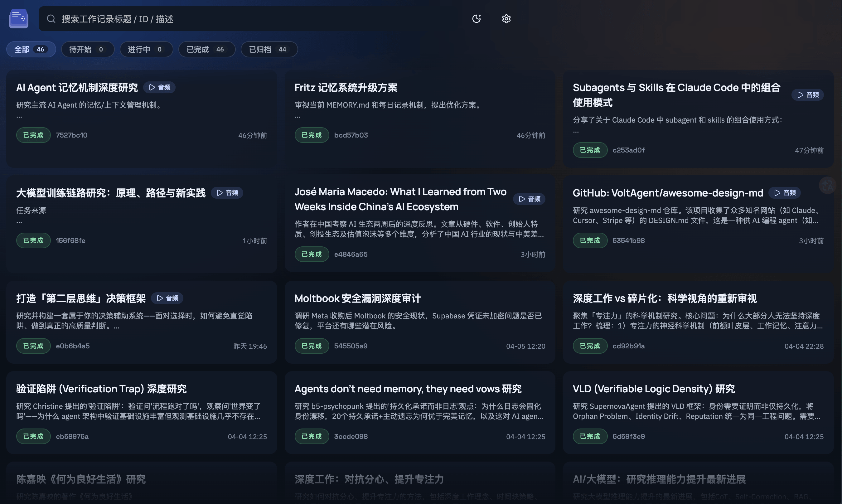Select the 进行中 0 filter tab
This screenshot has height=504, width=842.
pyautogui.click(x=146, y=49)
